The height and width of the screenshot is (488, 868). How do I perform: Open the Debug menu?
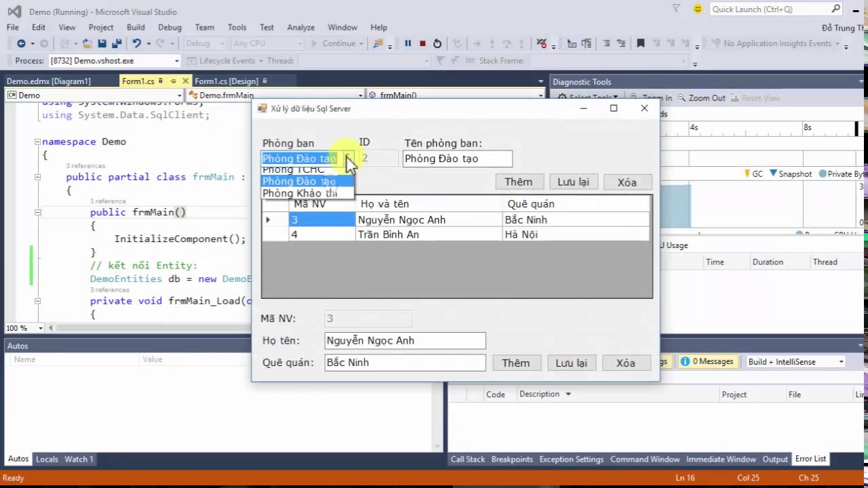pos(170,27)
